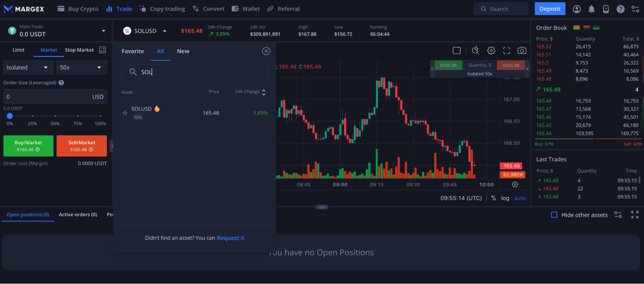Screen dimensions: 644x284
Task: Open the positions table settings icon
Action: click(618, 215)
